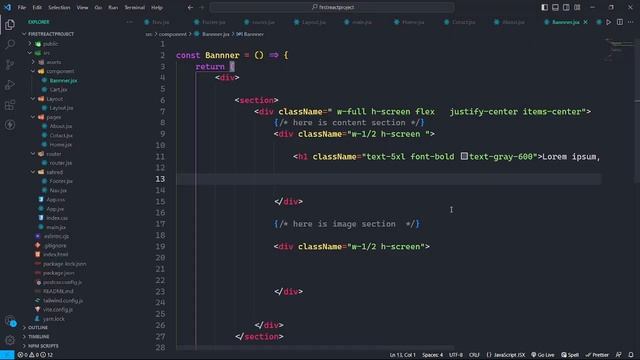This screenshot has height=360, width=640.
Task: Open the Explorer view in activity bar
Action: (x=10, y=24)
